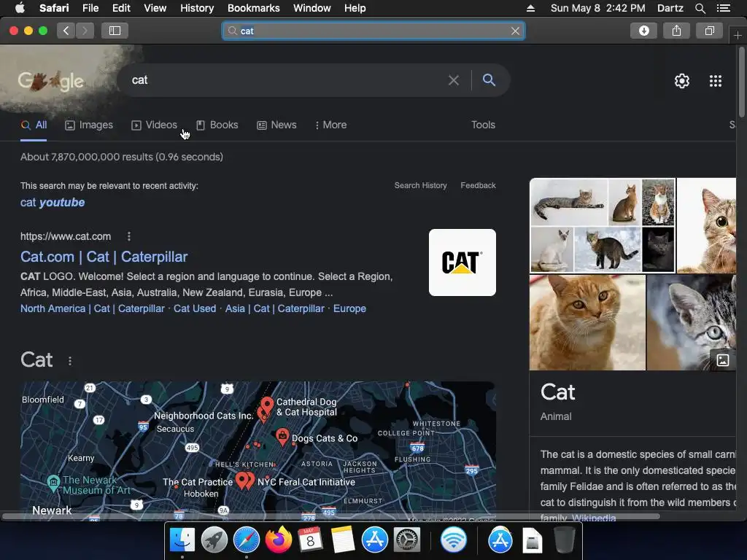The image size is (747, 560).
Task: Open options dots beside cat.com URL
Action: (129, 236)
